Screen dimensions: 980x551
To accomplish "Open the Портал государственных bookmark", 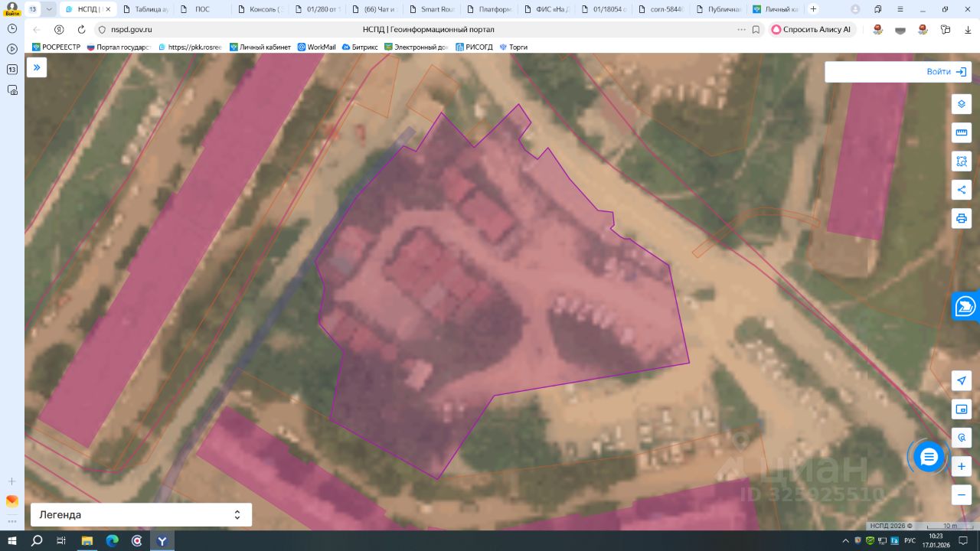I will click(119, 47).
